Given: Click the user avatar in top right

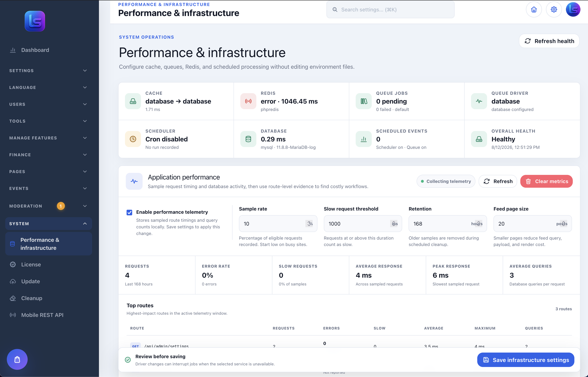Looking at the screenshot, I should point(573,10).
